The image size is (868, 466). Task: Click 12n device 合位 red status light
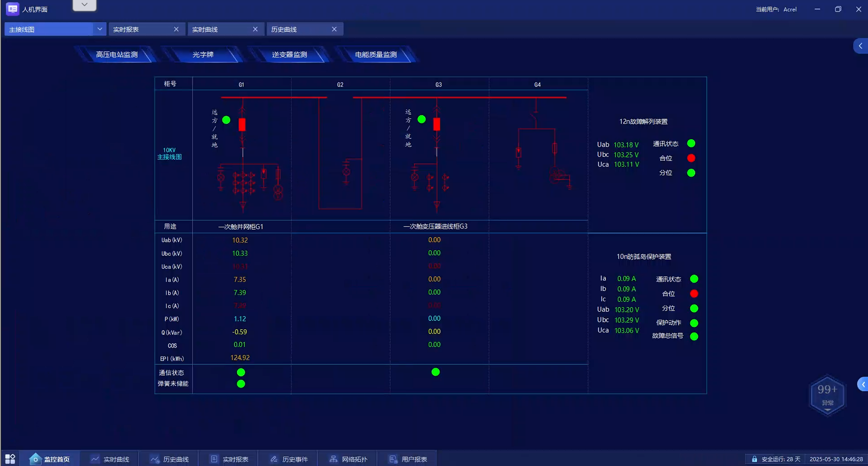(691, 158)
